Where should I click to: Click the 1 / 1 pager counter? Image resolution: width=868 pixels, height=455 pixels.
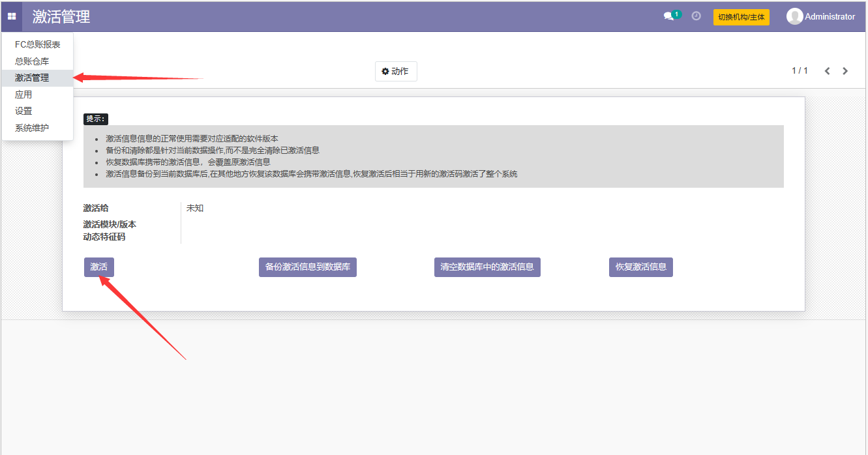tap(800, 70)
